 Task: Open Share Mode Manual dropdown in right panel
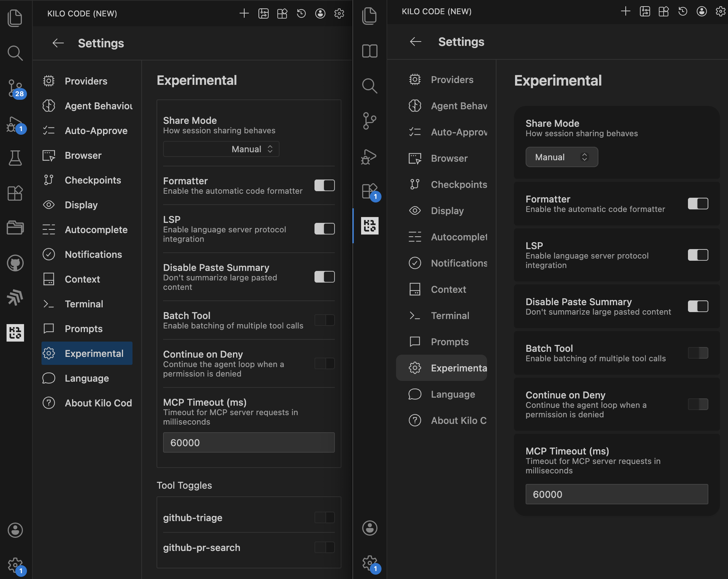(x=561, y=157)
